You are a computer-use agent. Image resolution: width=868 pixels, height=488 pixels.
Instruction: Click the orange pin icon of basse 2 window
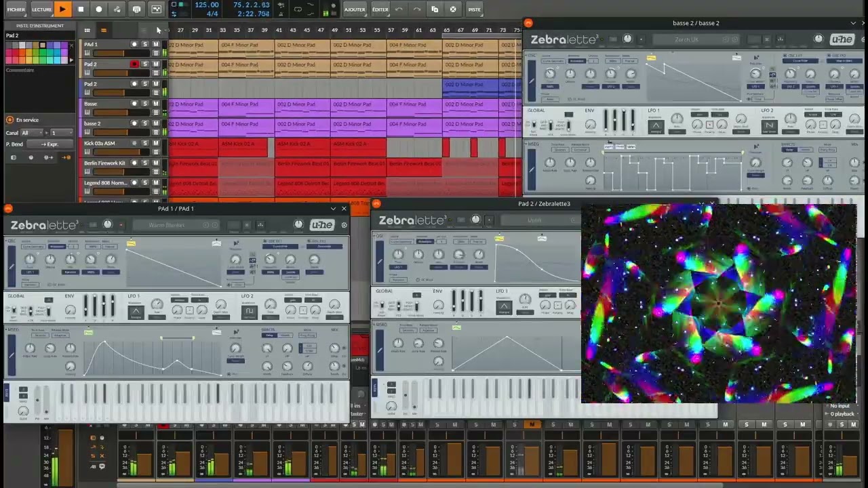tap(528, 23)
